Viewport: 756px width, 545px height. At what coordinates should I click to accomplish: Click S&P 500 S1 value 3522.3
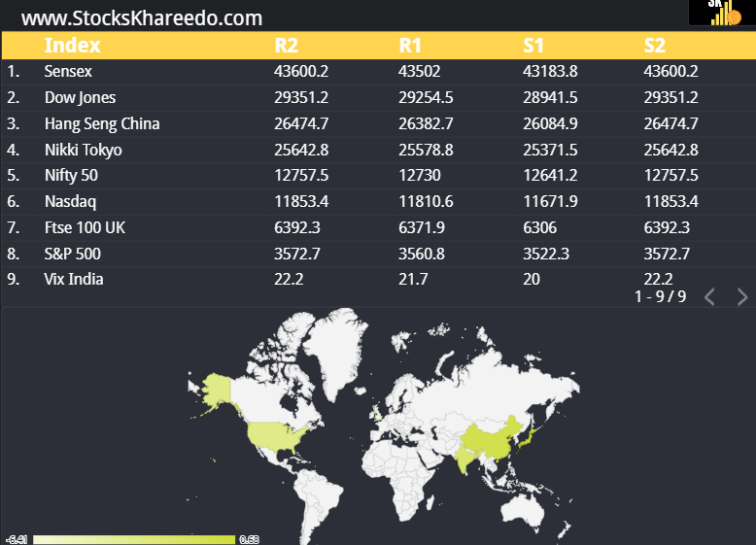click(546, 254)
